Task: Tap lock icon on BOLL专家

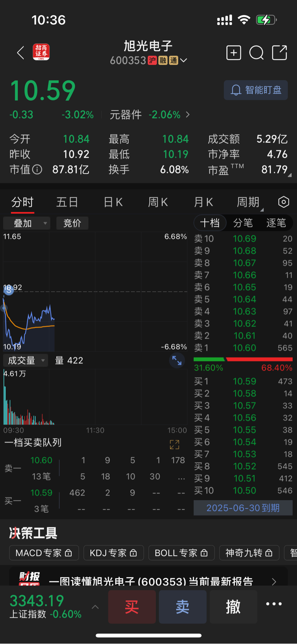Action: pyautogui.click(x=204, y=553)
